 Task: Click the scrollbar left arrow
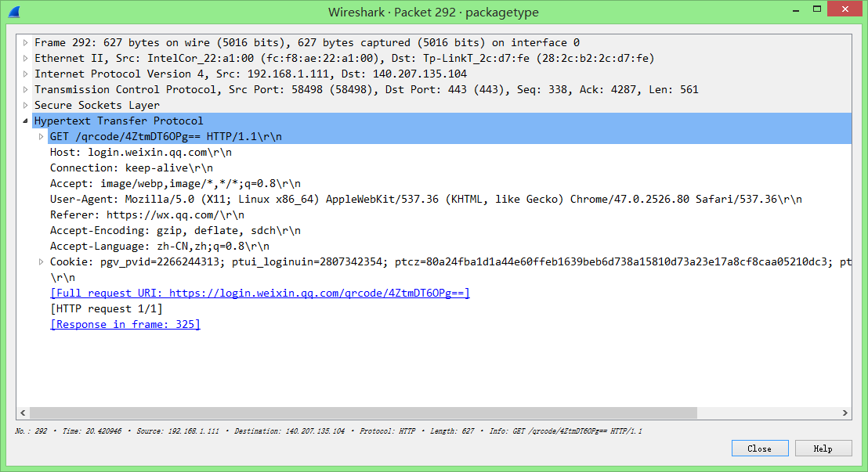tap(23, 413)
